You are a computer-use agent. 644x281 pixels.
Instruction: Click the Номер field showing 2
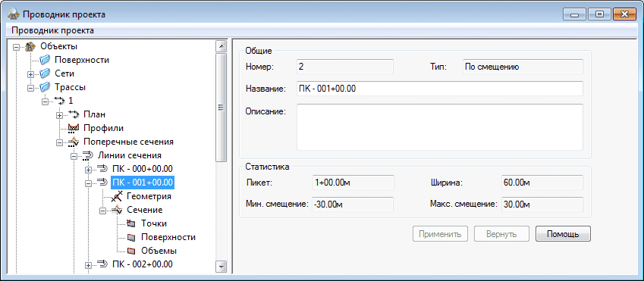345,67
